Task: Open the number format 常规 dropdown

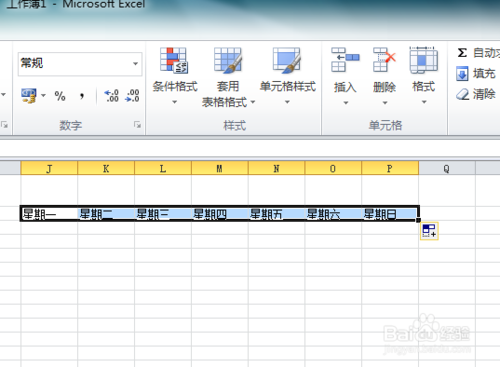Action: pyautogui.click(x=135, y=63)
